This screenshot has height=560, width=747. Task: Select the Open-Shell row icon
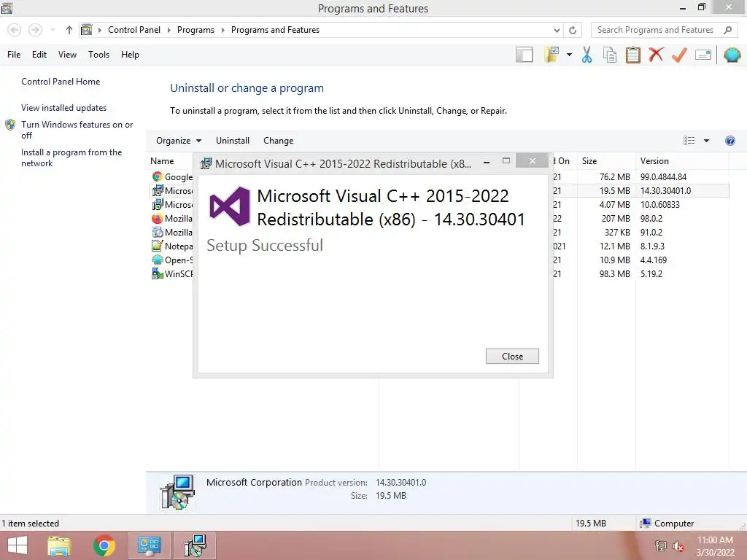tap(158, 260)
